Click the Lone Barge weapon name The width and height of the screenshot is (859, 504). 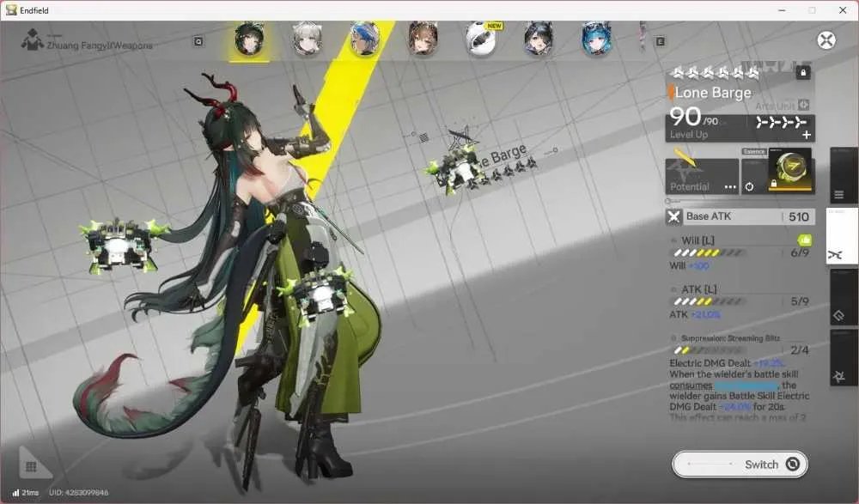(713, 93)
